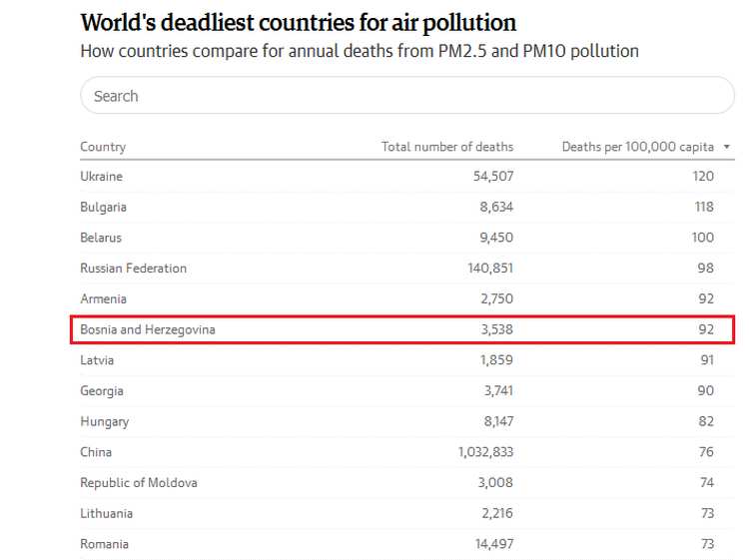Select the Georgia row
This screenshot has height=560, width=749.
pos(102,391)
